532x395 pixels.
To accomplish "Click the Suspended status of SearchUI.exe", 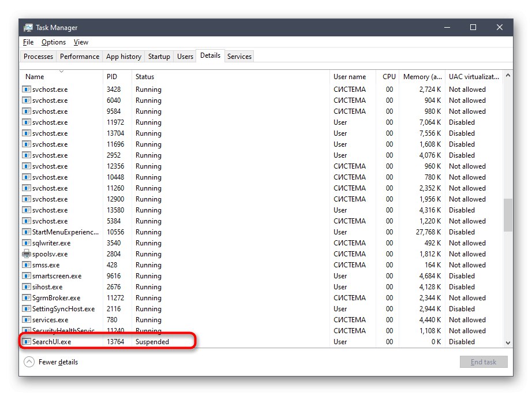I will click(152, 342).
